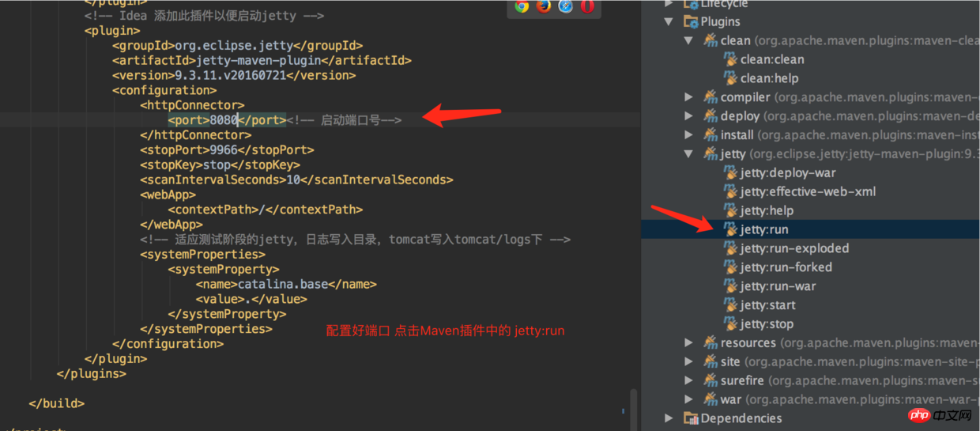
Task: Click the contextPath line
Action: coord(265,210)
